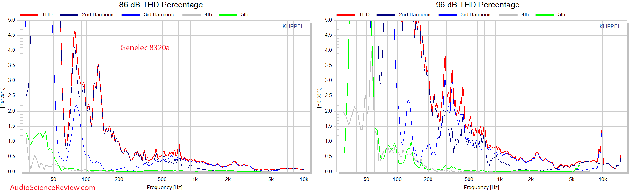Viewport: 644px width, 193px height.
Task: Click the "2k" frequency tick on the 96 dB chart
Action: (x=531, y=179)
